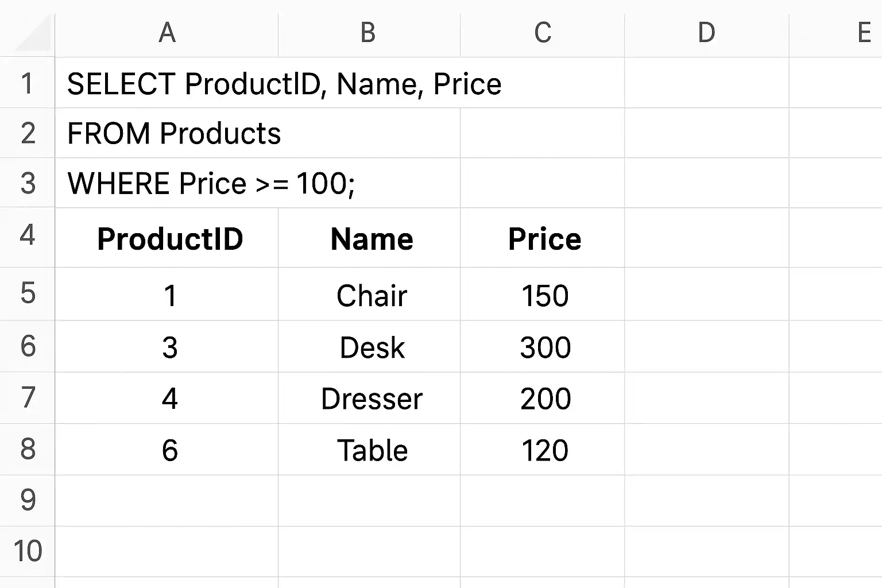882x588 pixels.
Task: Select row 1 header
Action: 27,83
